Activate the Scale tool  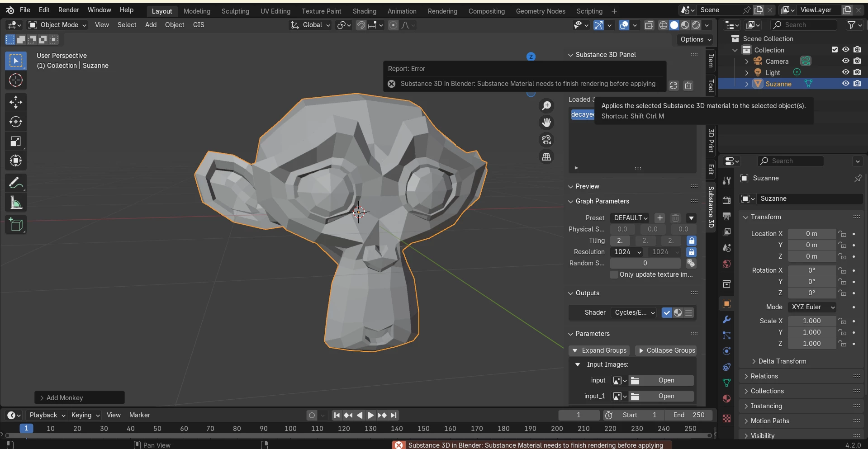coord(16,142)
